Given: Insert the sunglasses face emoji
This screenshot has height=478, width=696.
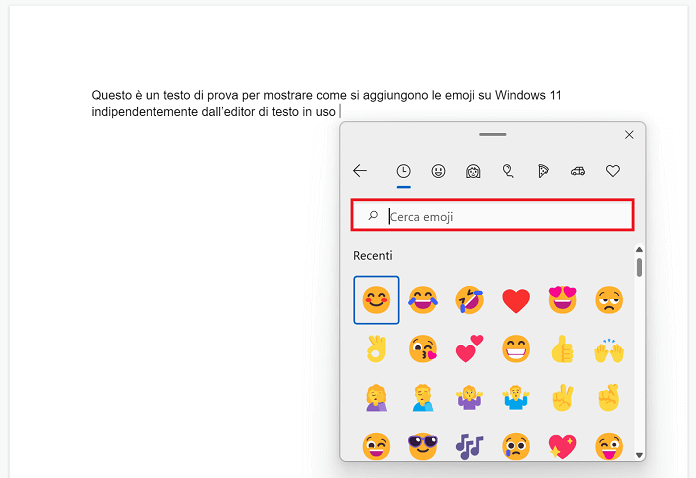Looking at the screenshot, I should point(423,446).
